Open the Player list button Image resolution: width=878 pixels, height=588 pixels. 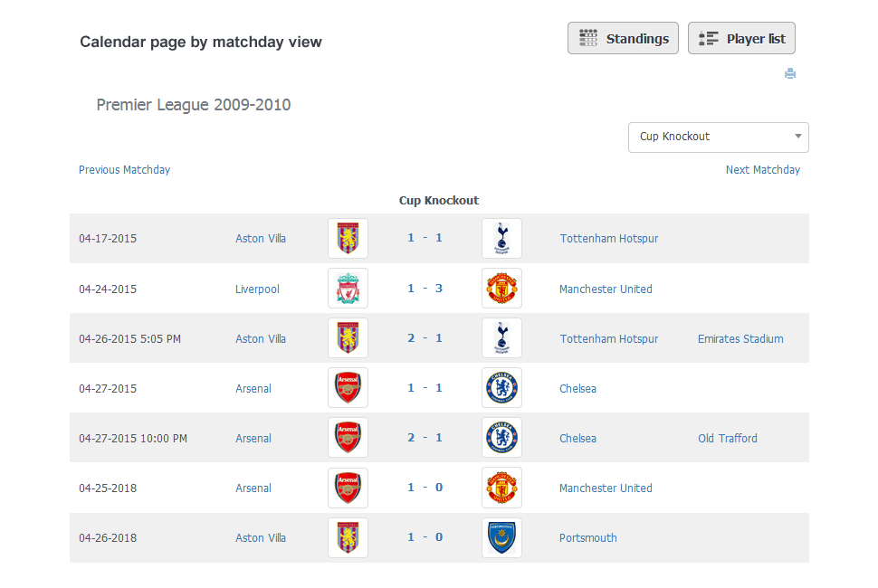[x=741, y=38]
